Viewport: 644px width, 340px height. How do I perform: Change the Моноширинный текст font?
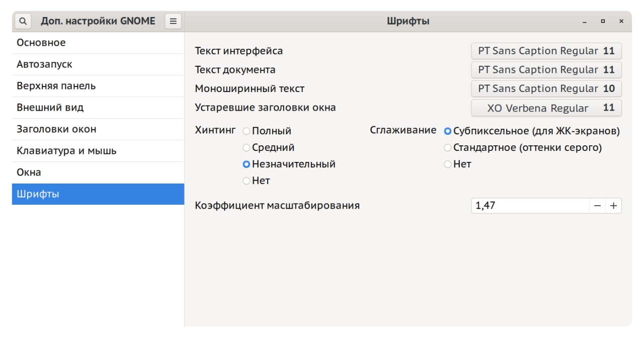[x=546, y=89]
